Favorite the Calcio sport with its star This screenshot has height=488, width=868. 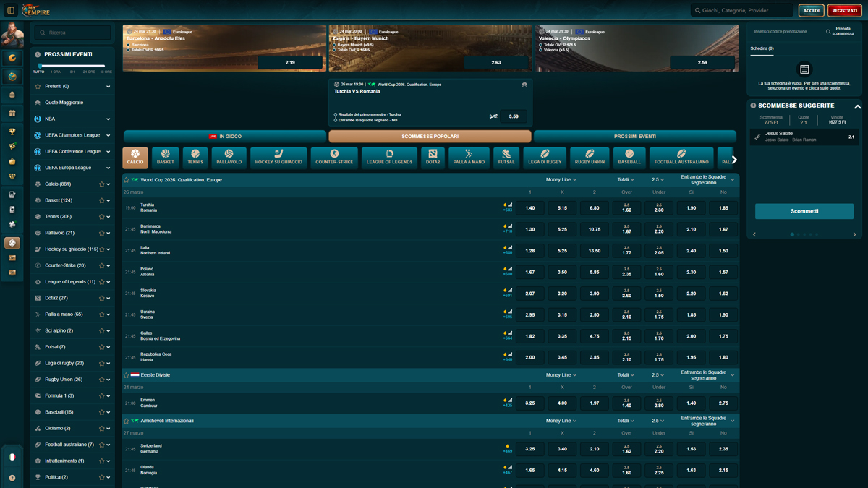tap(101, 184)
